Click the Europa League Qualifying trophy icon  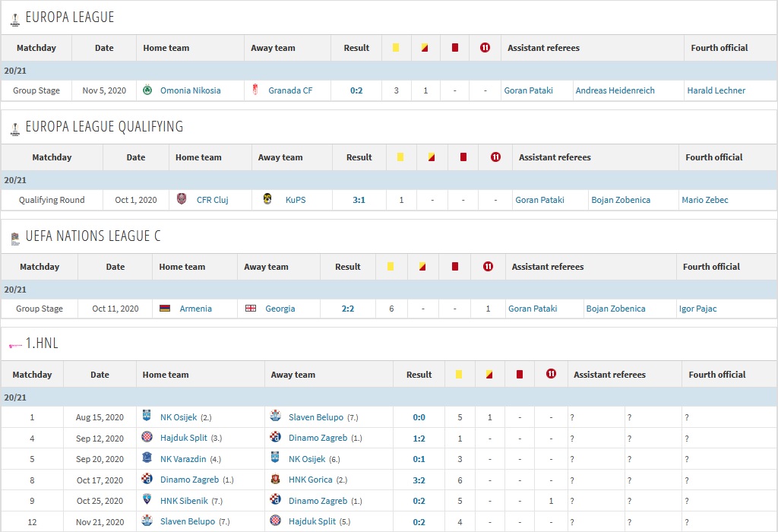[15, 129]
